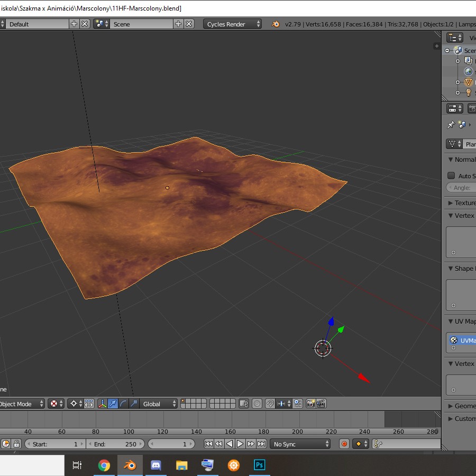Toggle automatic keyframe record button
This screenshot has height=476, width=476.
[x=344, y=444]
